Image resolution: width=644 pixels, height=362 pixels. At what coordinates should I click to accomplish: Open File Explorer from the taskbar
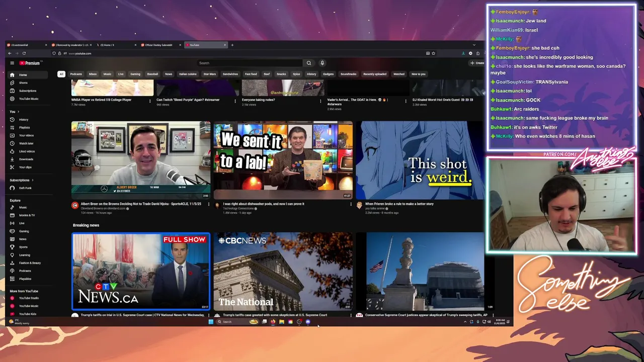click(x=282, y=322)
